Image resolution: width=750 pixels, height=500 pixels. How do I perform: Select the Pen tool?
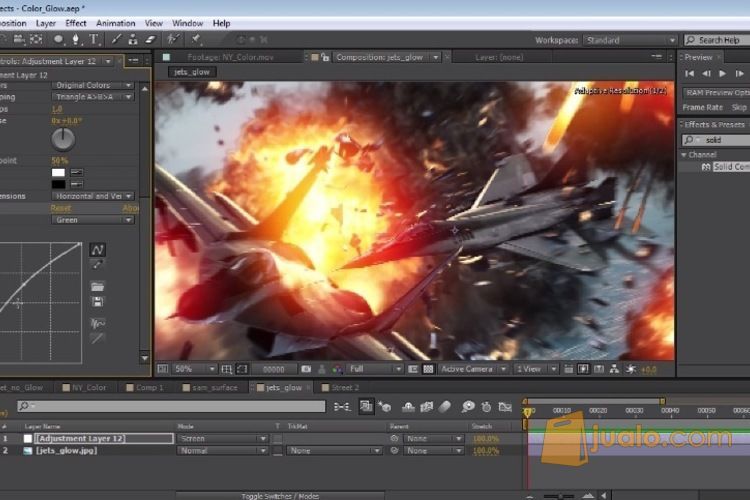(76, 40)
